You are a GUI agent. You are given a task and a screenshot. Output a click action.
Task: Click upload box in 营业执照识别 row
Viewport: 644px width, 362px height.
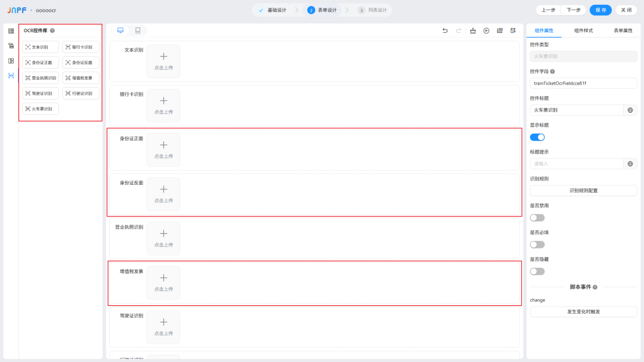pyautogui.click(x=163, y=239)
